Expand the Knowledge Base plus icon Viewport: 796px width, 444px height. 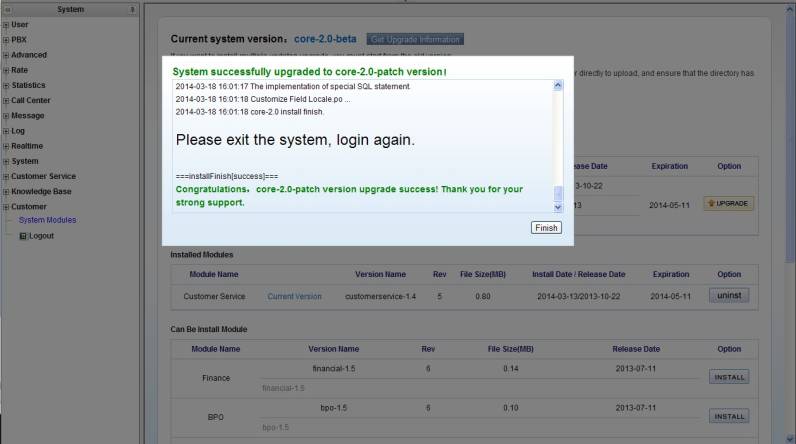pos(6,192)
